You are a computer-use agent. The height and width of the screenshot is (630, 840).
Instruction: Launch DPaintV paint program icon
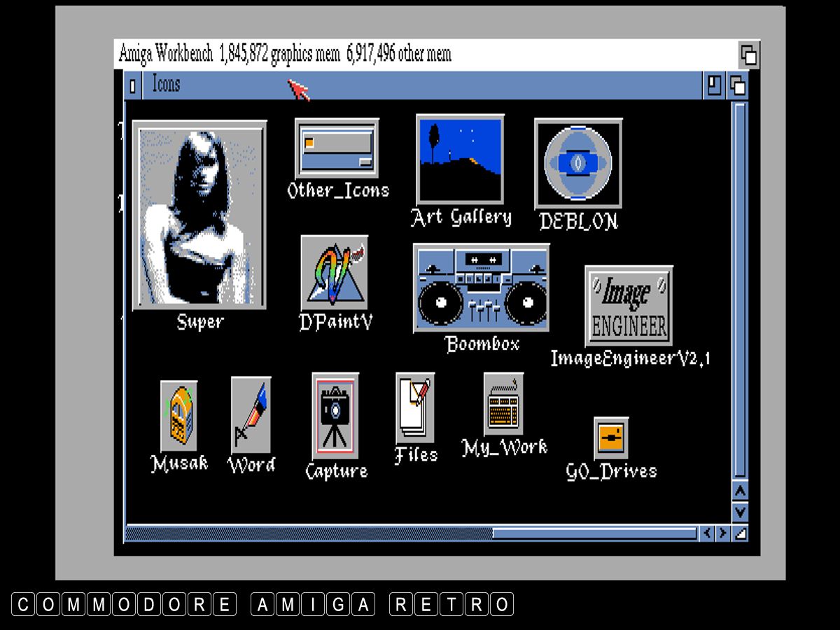click(x=335, y=273)
